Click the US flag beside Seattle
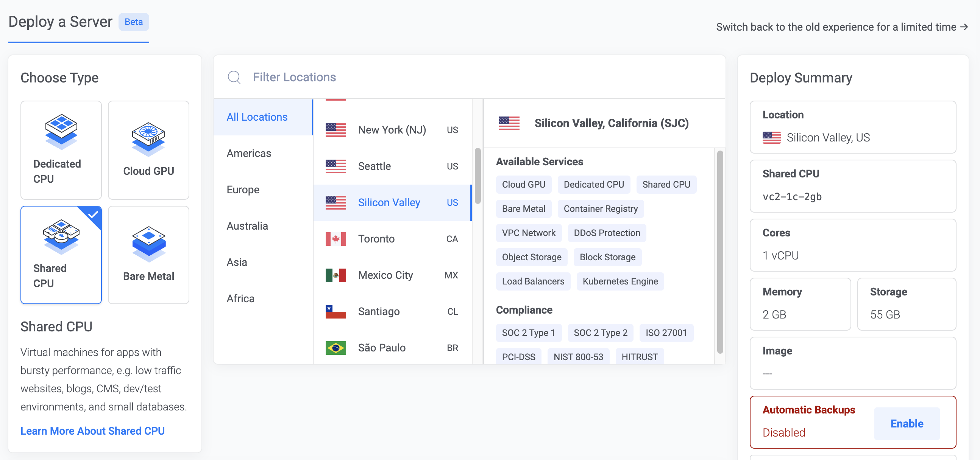Image resolution: width=980 pixels, height=460 pixels. [336, 166]
